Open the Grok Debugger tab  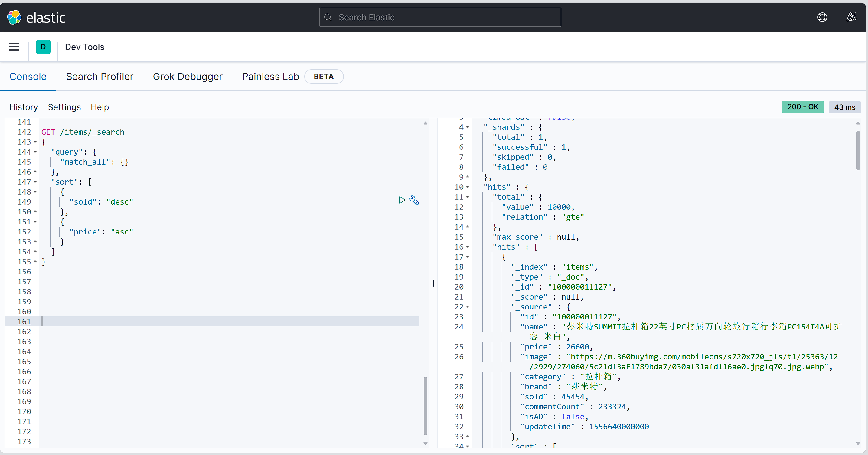point(188,77)
